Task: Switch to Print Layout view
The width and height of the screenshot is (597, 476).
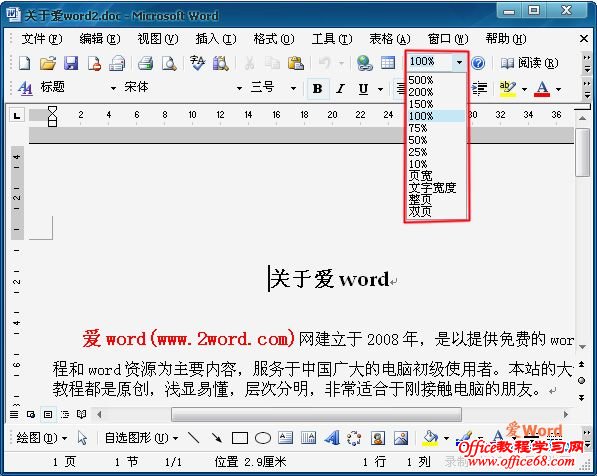Action: point(48,414)
